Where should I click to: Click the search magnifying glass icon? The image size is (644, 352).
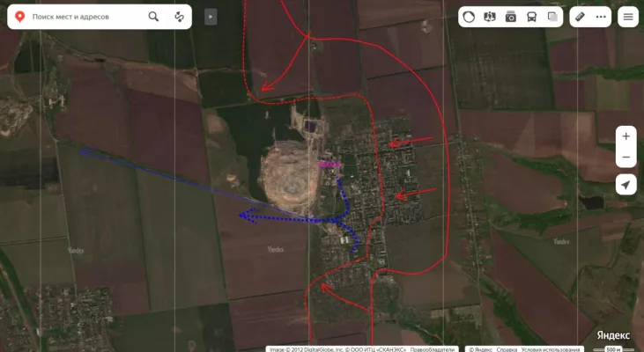point(154,17)
